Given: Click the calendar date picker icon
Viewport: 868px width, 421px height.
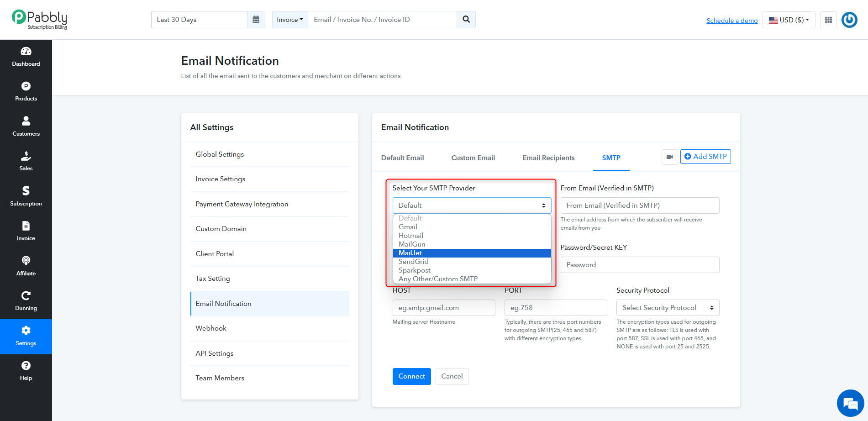Looking at the screenshot, I should tap(256, 20).
